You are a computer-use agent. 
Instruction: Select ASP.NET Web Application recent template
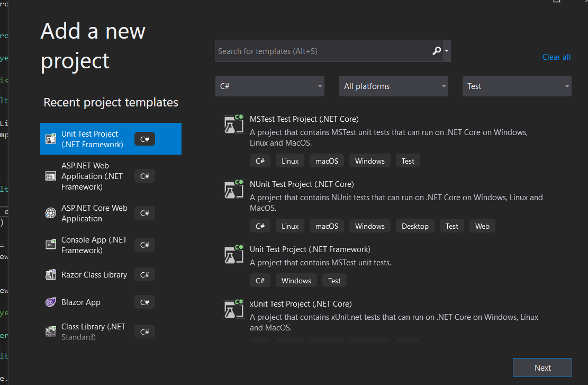(x=92, y=176)
